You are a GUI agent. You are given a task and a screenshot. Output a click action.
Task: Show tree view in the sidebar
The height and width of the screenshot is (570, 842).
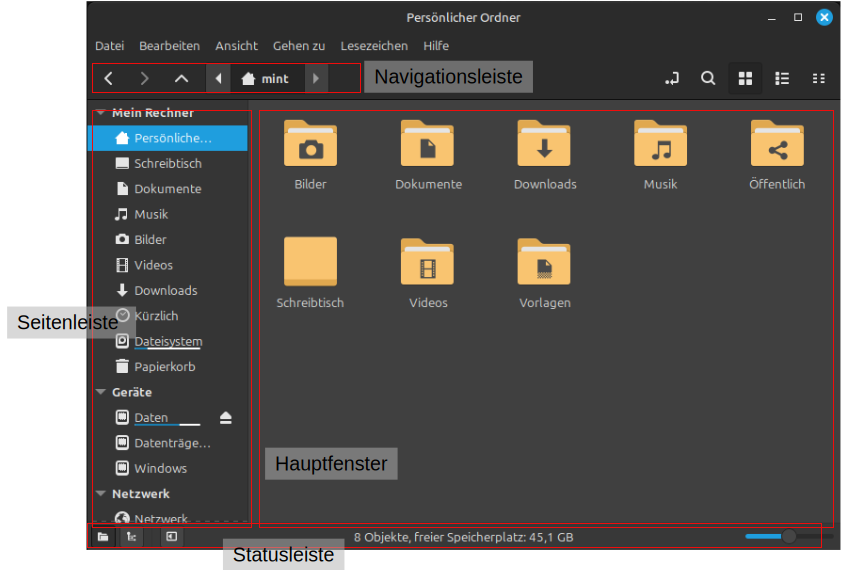click(x=131, y=537)
